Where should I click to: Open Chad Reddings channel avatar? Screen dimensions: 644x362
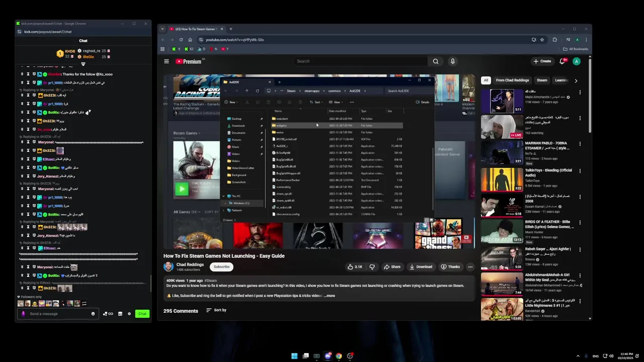tap(169, 266)
